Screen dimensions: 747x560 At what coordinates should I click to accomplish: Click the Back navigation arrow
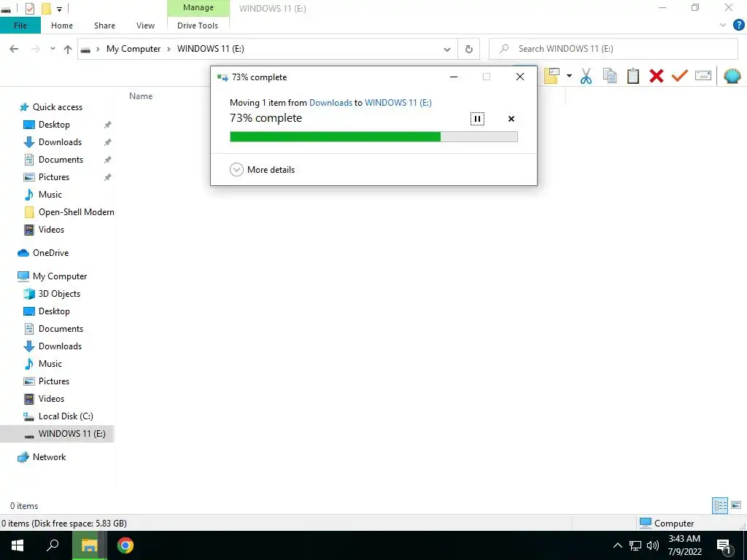14,49
